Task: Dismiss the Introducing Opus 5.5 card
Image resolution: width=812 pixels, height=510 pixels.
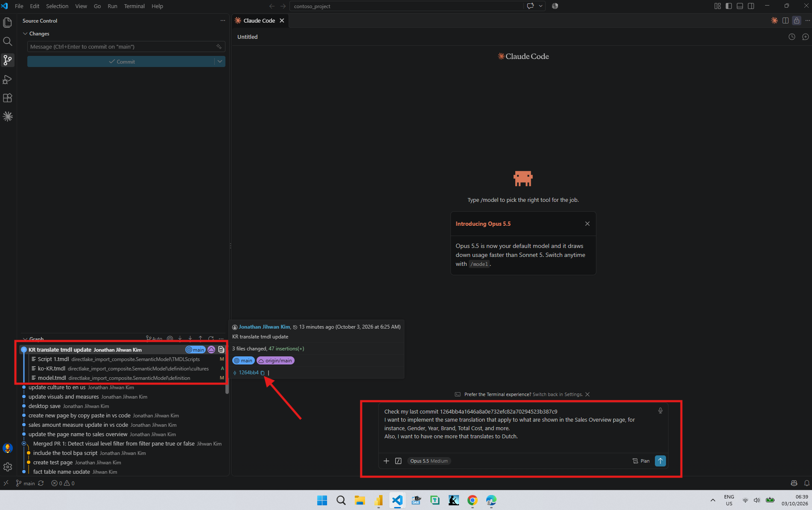Action: (587, 224)
